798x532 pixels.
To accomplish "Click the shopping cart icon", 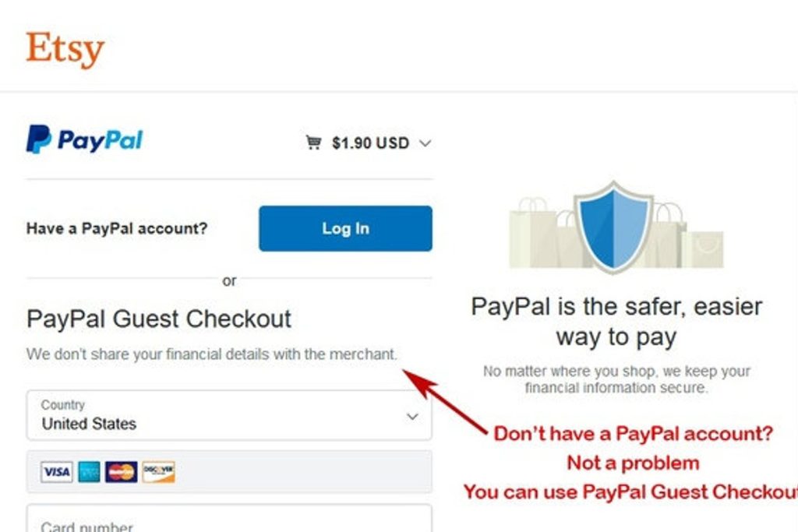I will point(313,143).
